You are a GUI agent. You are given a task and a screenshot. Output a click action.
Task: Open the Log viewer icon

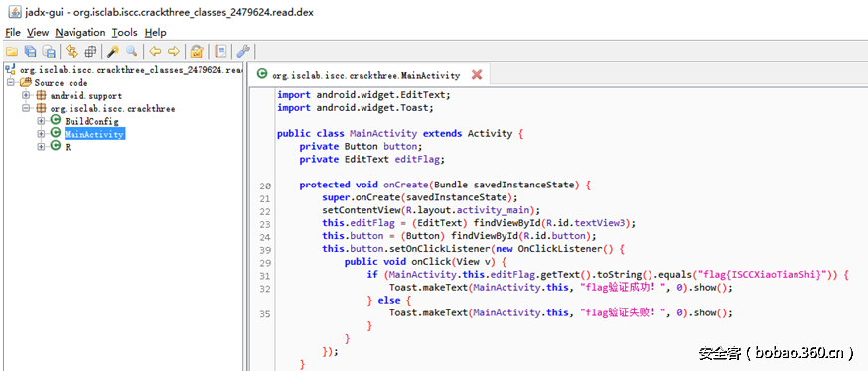pos(220,52)
